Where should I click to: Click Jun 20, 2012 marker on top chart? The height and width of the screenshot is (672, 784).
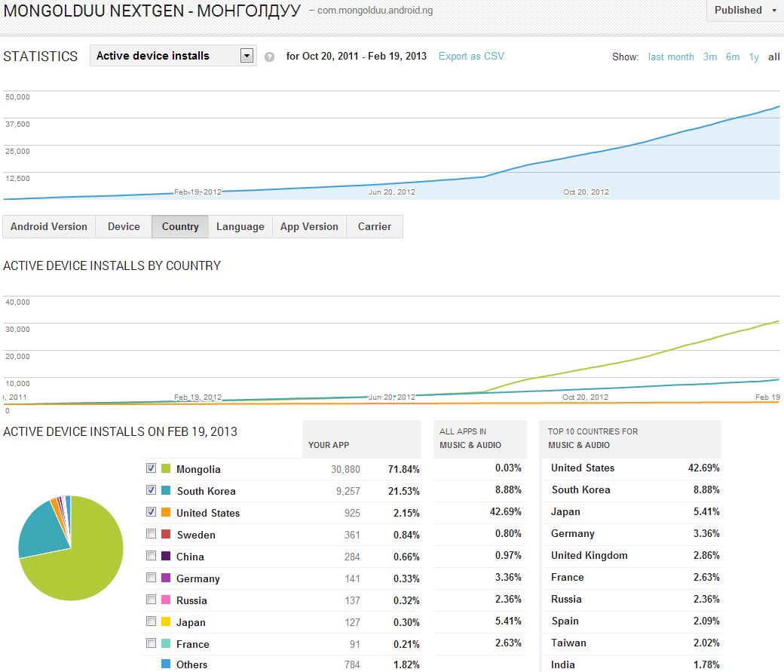pos(391,192)
